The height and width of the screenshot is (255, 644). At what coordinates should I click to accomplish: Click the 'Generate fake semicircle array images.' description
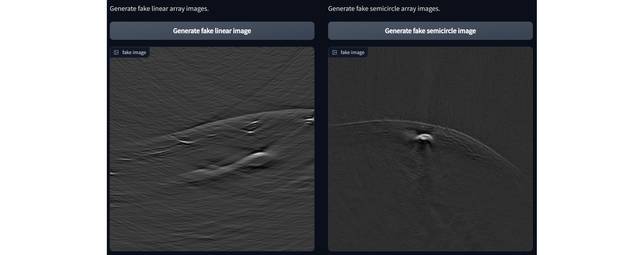pyautogui.click(x=384, y=8)
